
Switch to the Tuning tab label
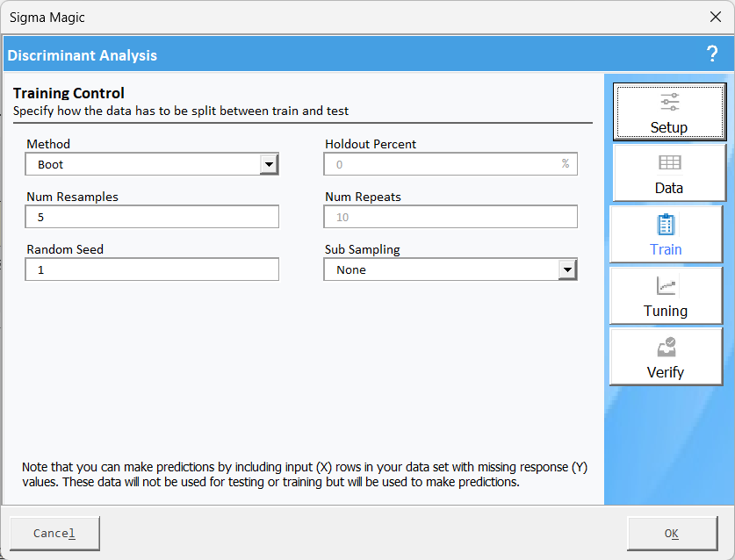coord(666,311)
